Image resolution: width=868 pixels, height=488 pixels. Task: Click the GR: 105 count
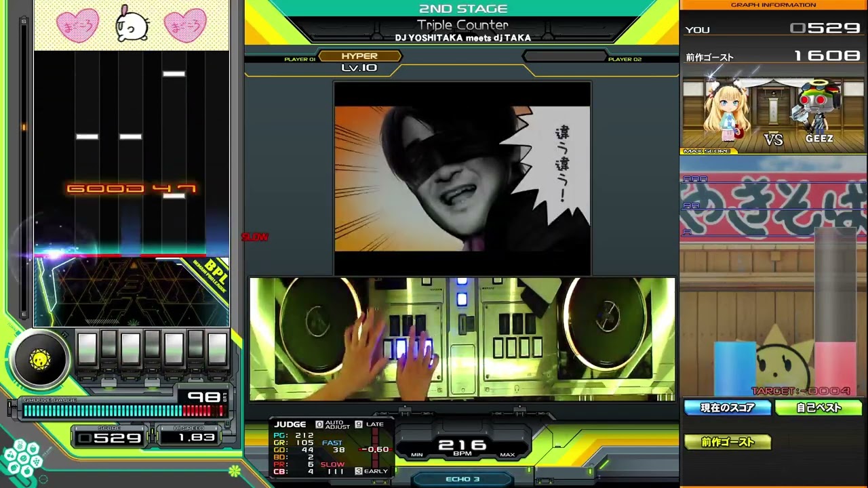[x=293, y=443]
